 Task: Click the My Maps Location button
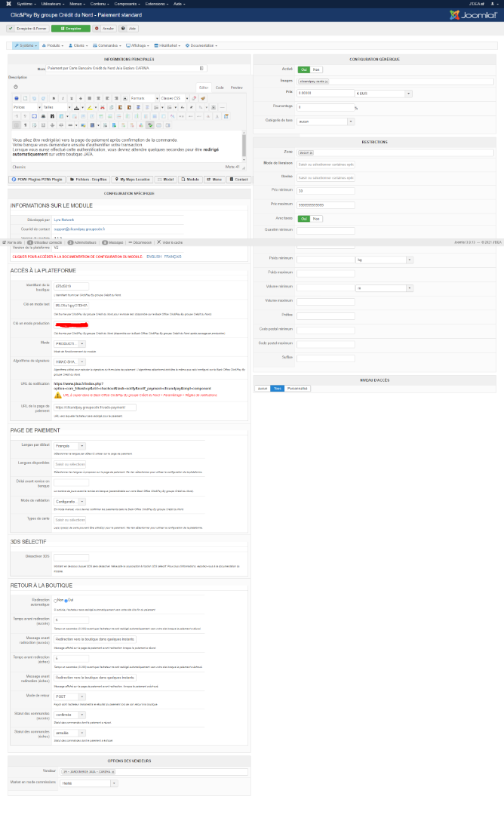tap(133, 180)
